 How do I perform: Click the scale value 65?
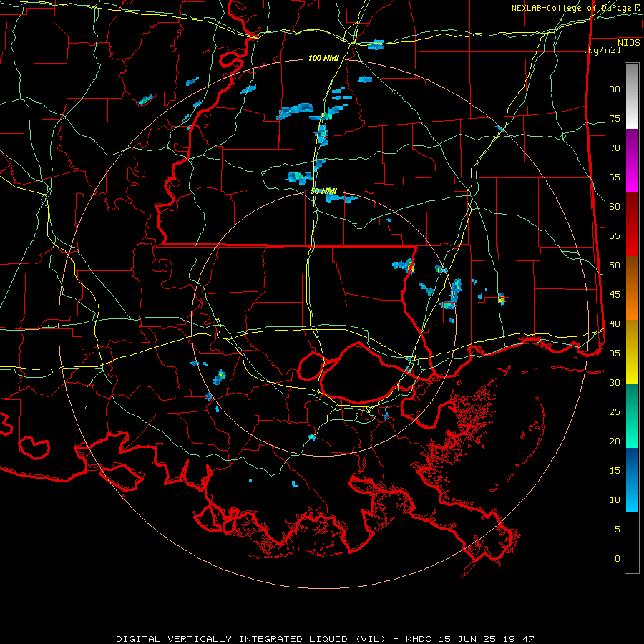click(x=615, y=177)
